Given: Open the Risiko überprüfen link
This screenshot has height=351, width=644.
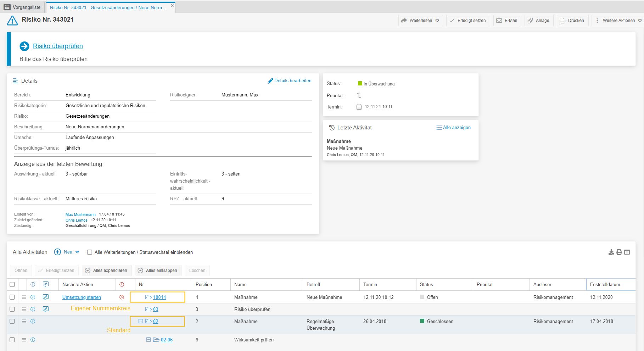Looking at the screenshot, I should point(58,46).
